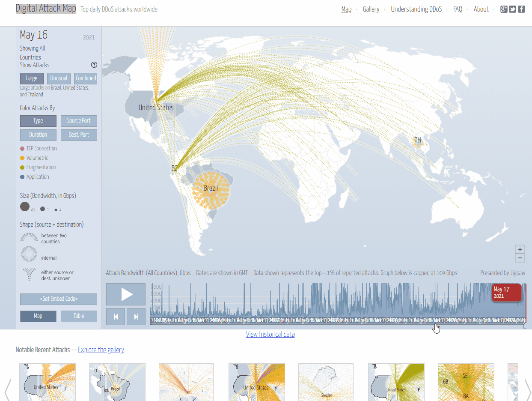Open the Show Attacks help question mark

(x=94, y=65)
